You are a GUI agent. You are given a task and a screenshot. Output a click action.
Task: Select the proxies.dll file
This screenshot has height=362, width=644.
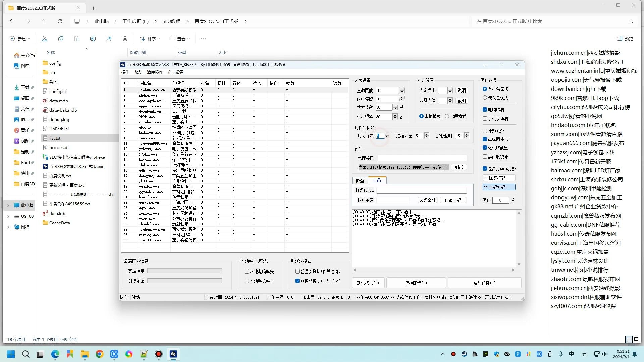click(59, 147)
